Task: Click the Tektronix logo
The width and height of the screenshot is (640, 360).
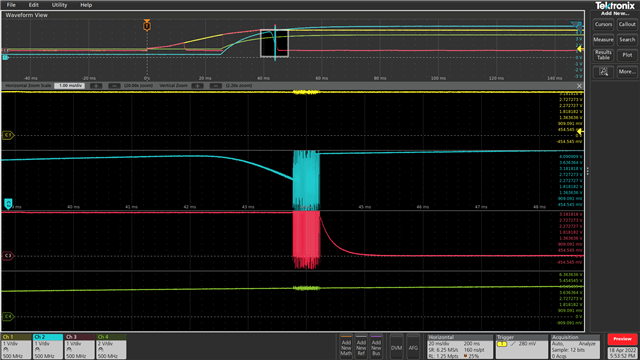Action: tap(615, 6)
